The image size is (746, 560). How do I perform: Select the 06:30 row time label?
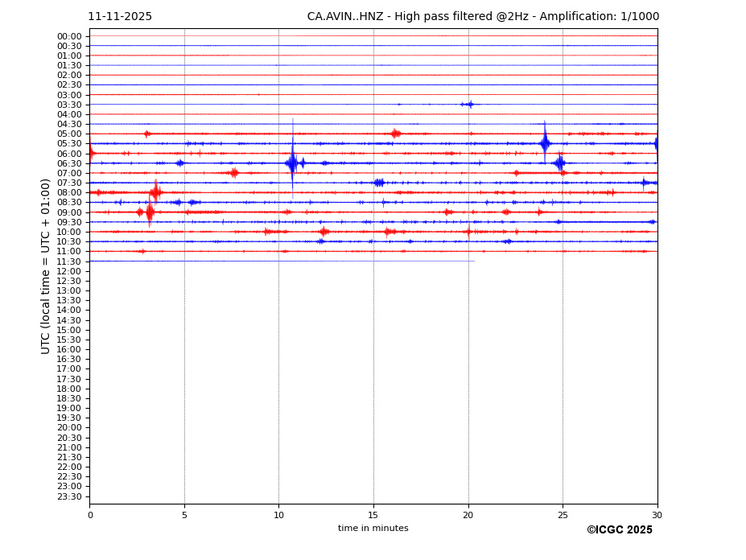tap(69, 163)
